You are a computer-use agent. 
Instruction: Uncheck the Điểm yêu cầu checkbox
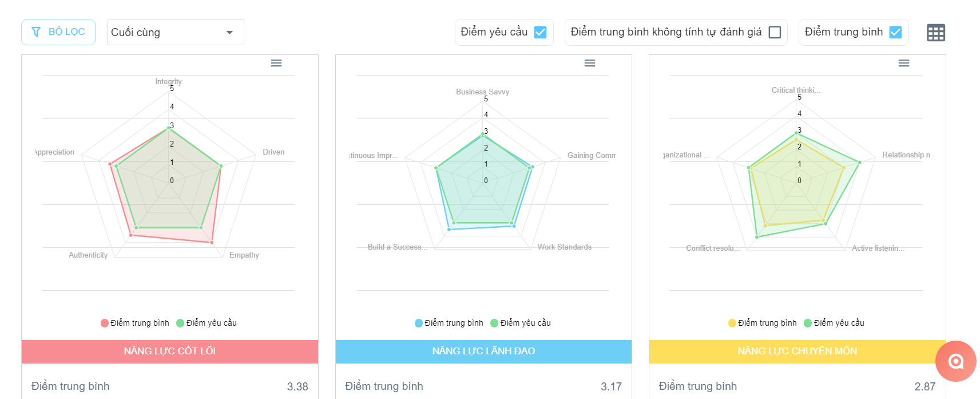point(540,32)
